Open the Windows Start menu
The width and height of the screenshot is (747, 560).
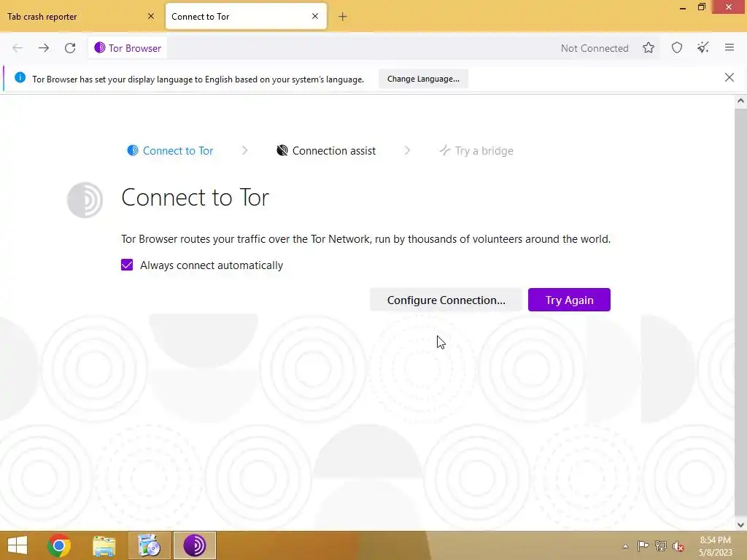(x=18, y=545)
